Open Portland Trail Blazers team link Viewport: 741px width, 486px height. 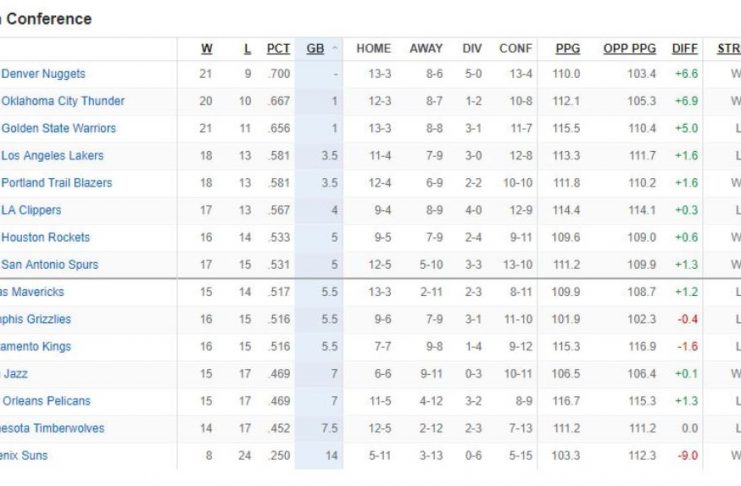(56, 183)
